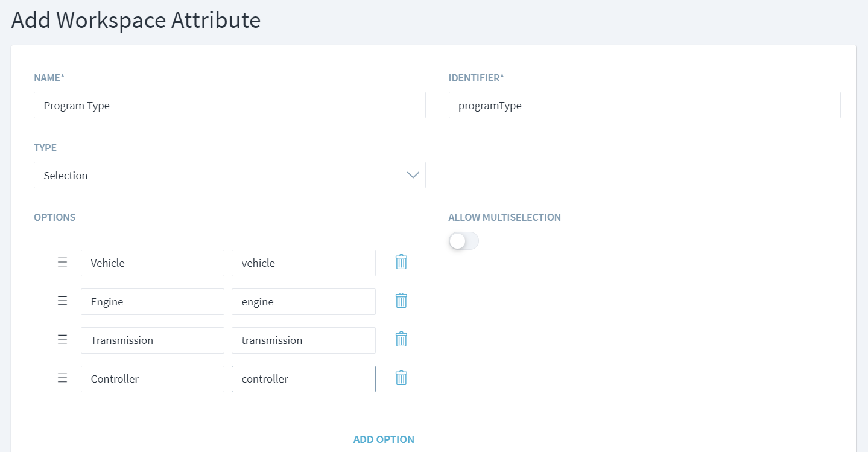The height and width of the screenshot is (452, 868).
Task: Edit the Vehicle option label field
Action: 152,263
